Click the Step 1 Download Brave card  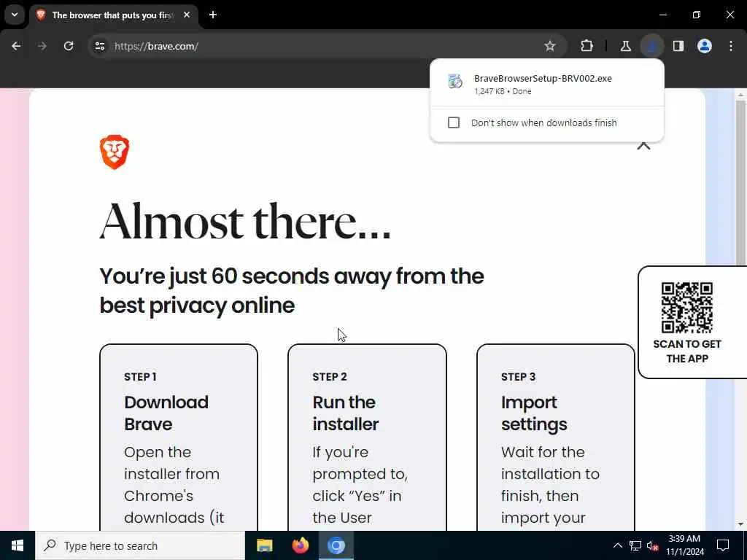pos(179,437)
